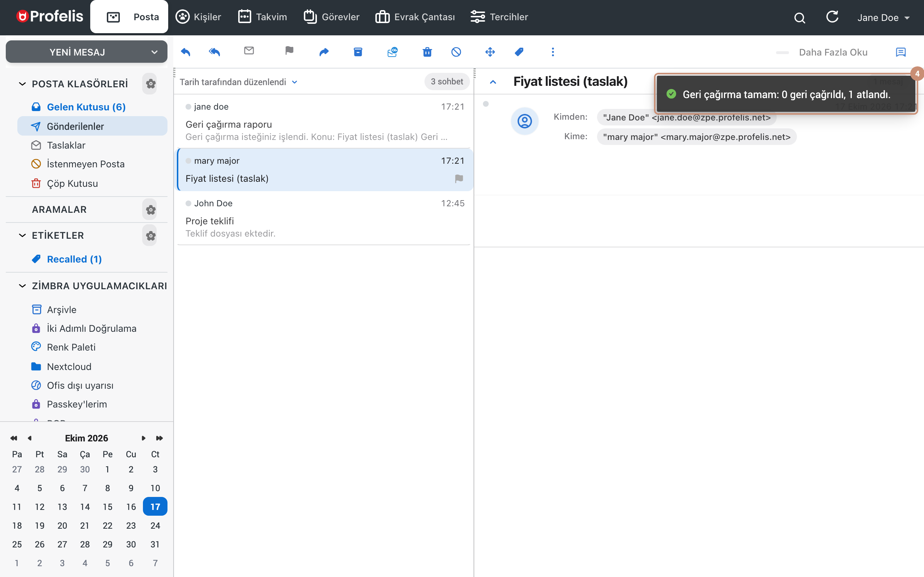Archive the message with the archive icon
This screenshot has width=924, height=577.
[358, 52]
